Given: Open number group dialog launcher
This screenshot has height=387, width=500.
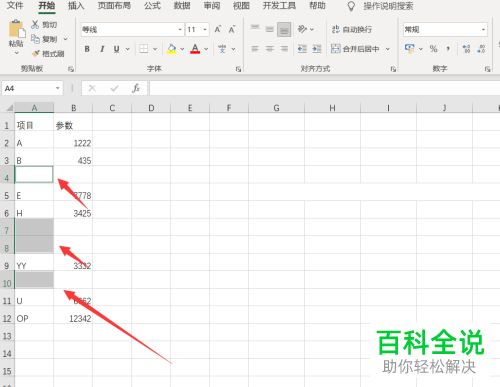Looking at the screenshot, I should (488, 69).
